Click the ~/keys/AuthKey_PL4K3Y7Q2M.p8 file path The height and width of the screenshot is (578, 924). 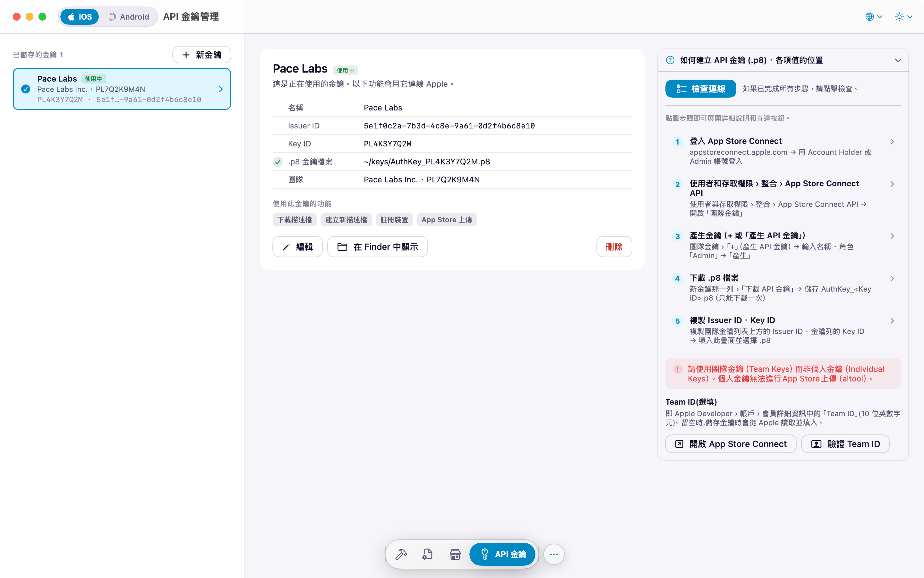pos(427,162)
